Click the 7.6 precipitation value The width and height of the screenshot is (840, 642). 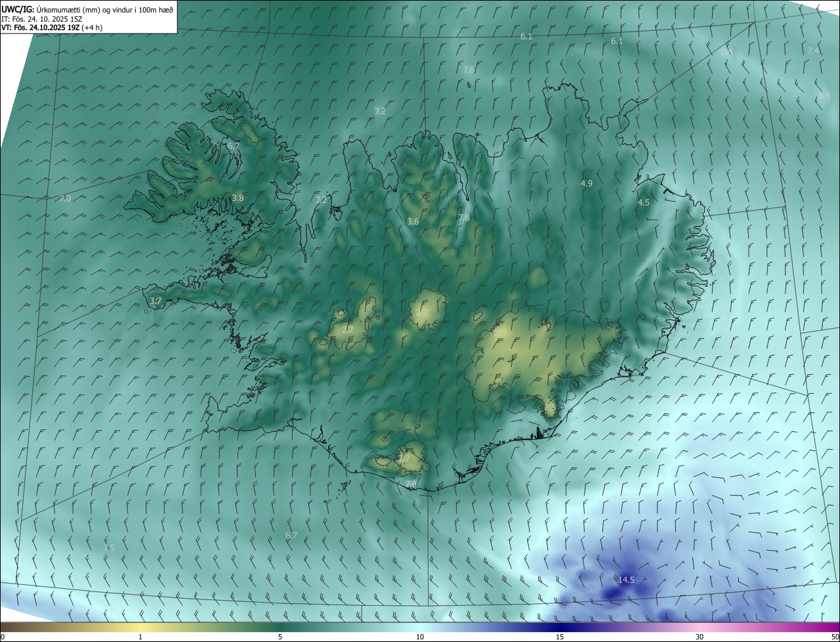469,70
